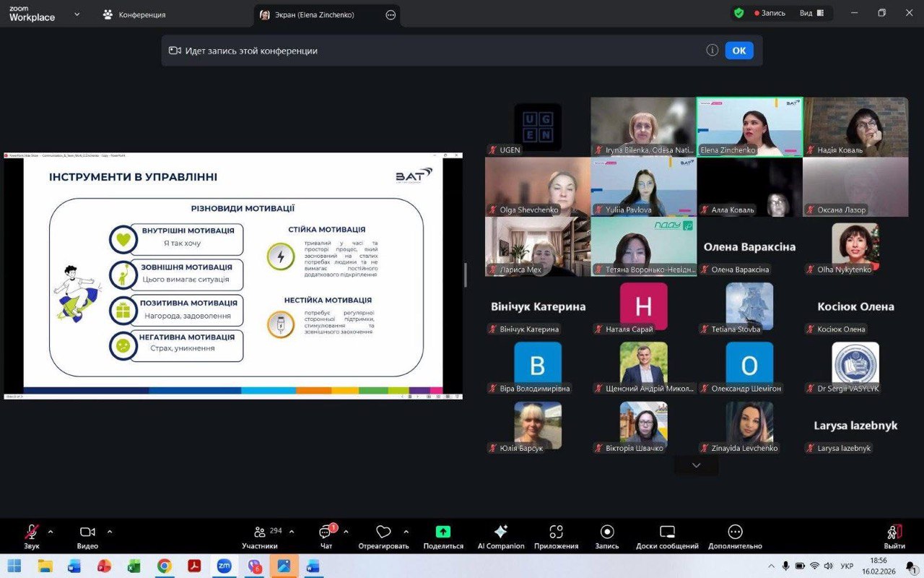The image size is (924, 578).
Task: Open the Whiteboards (Доски сообщений) icon
Action: [x=667, y=532]
